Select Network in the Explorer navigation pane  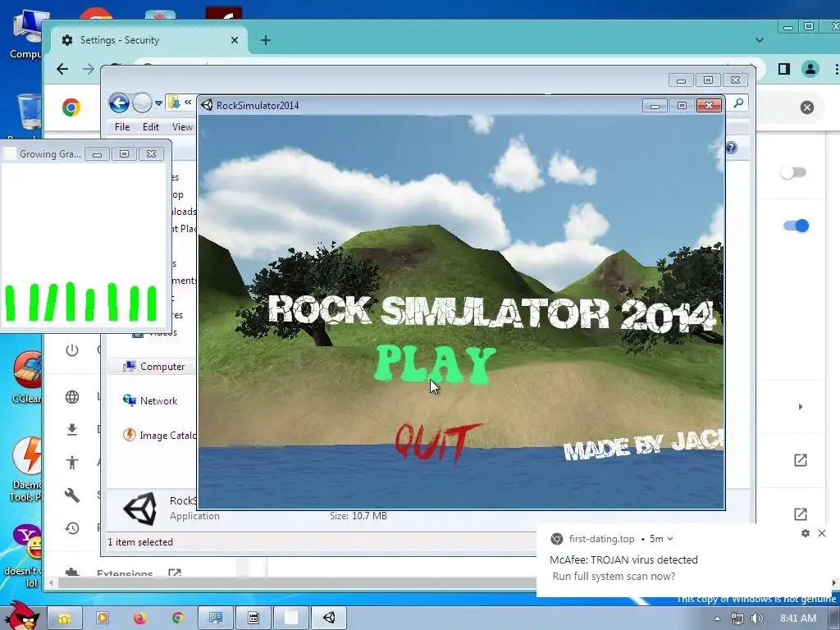tap(151, 400)
